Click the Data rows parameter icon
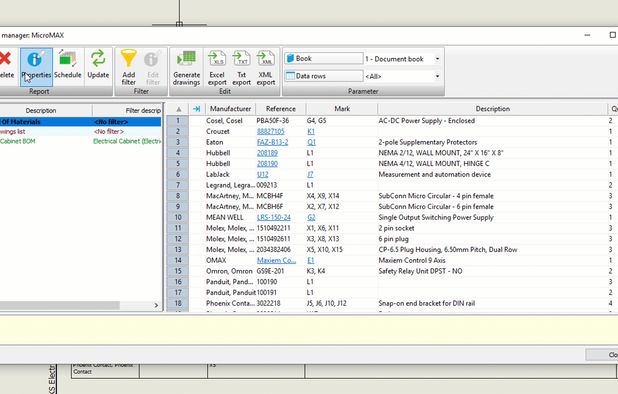The height and width of the screenshot is (394, 618). [290, 76]
